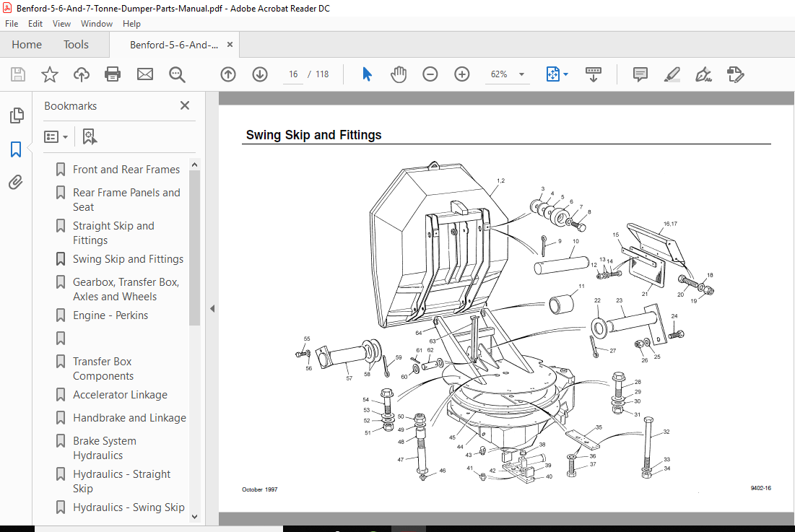
Task: Click the 9402-16 drawing reference
Action: click(760, 488)
